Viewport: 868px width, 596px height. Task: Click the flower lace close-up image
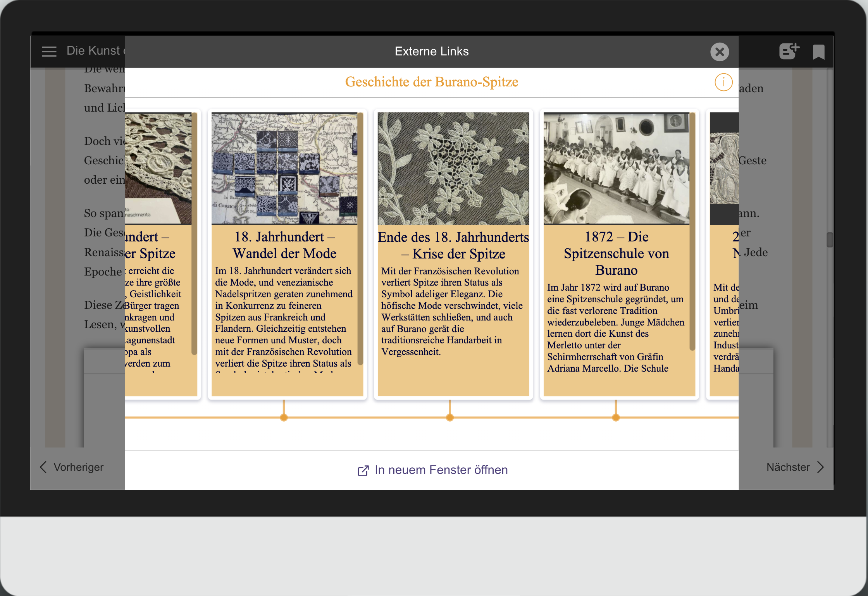[453, 169]
